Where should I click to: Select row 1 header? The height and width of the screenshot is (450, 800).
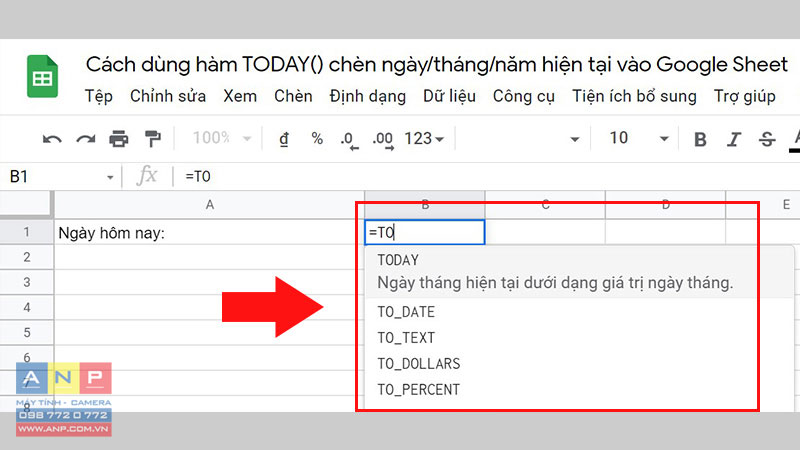(27, 233)
